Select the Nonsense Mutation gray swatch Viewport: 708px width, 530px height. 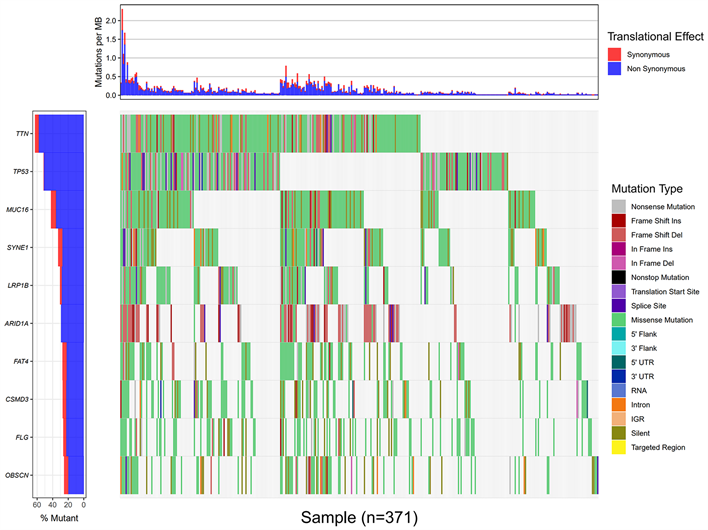coord(621,205)
